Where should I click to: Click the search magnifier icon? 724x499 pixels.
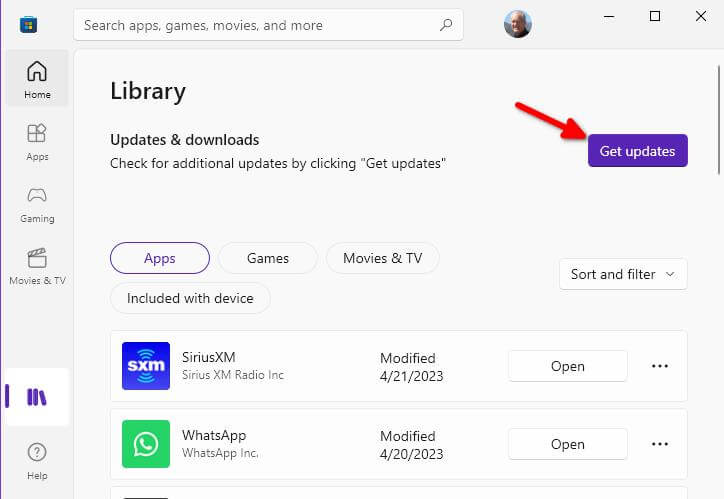pos(446,25)
